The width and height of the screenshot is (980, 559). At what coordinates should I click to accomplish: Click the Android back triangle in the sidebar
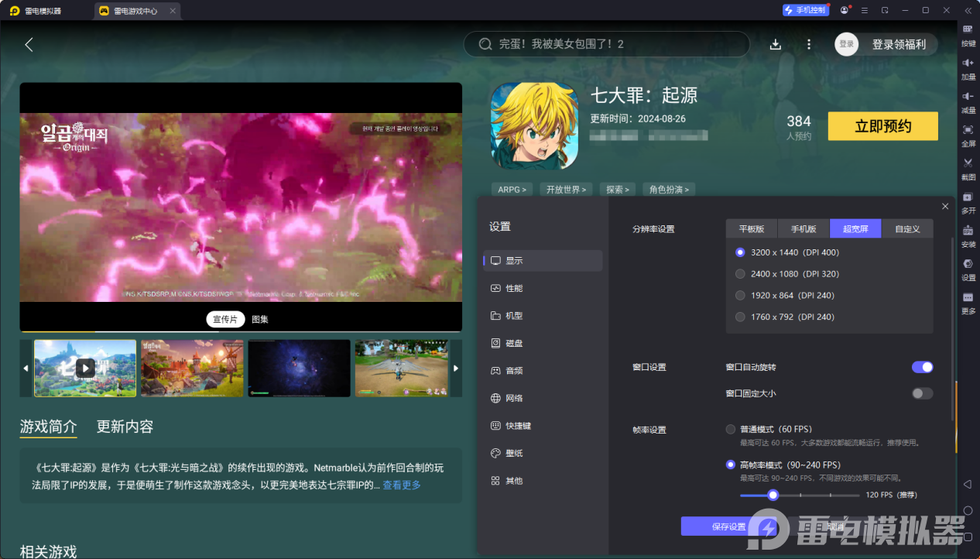click(968, 484)
